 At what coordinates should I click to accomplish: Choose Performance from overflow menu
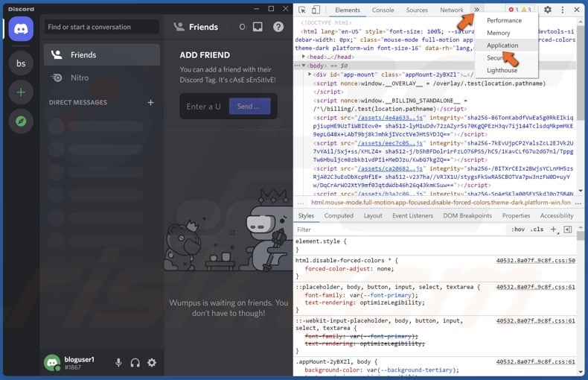pos(504,20)
